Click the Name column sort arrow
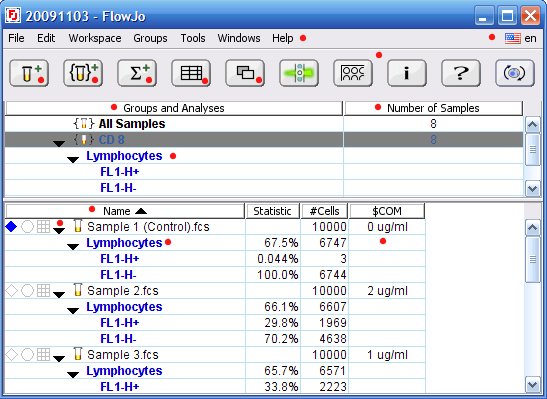The width and height of the screenshot is (547, 399). (x=141, y=211)
